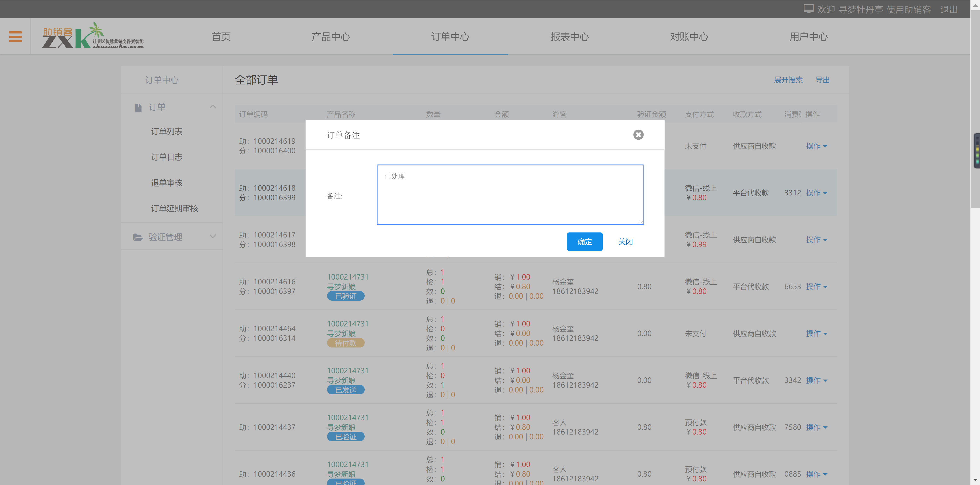Expand the 验证管理 sidebar section
980x485 pixels.
click(x=212, y=236)
